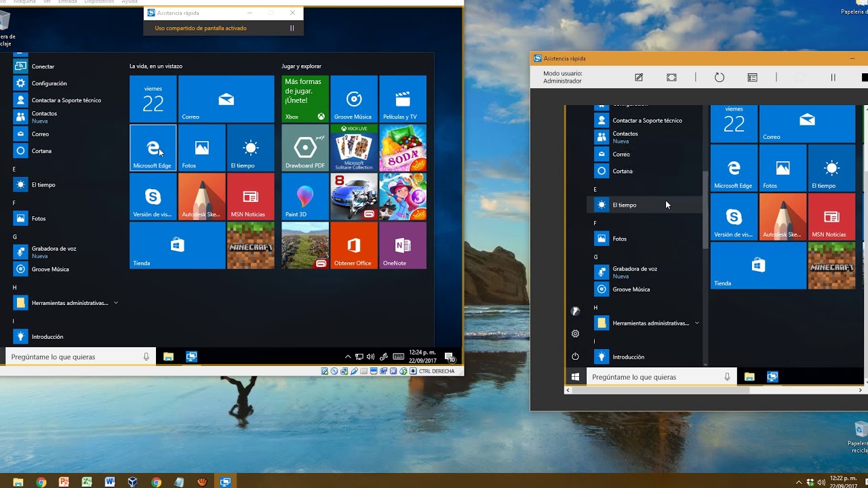
Task: Open Microsoft Edge tile in right remote window
Action: pyautogui.click(x=734, y=168)
